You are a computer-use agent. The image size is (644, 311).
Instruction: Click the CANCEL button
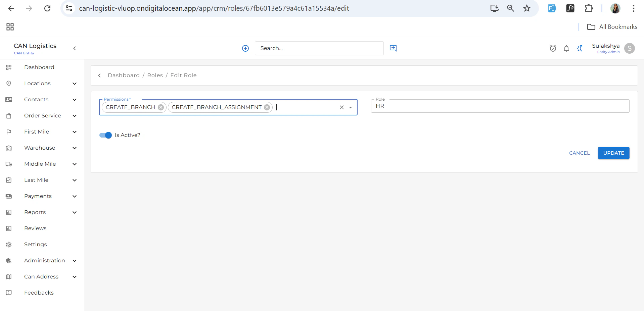click(x=579, y=153)
